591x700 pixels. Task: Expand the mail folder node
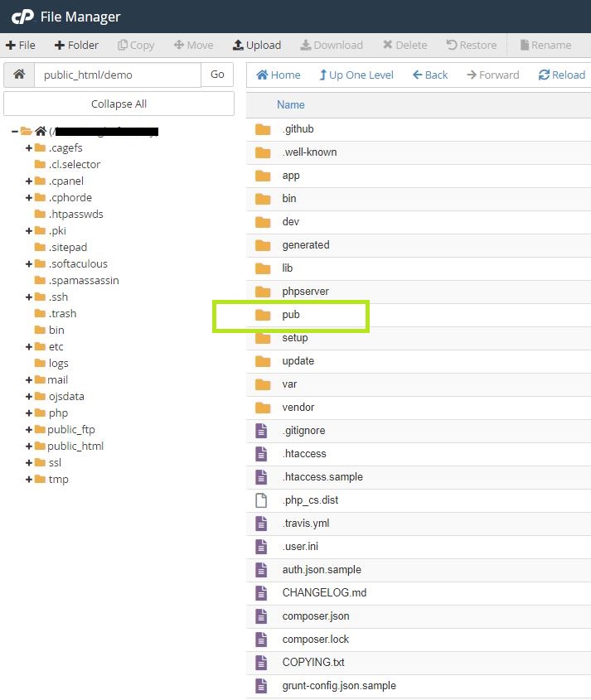click(x=29, y=379)
